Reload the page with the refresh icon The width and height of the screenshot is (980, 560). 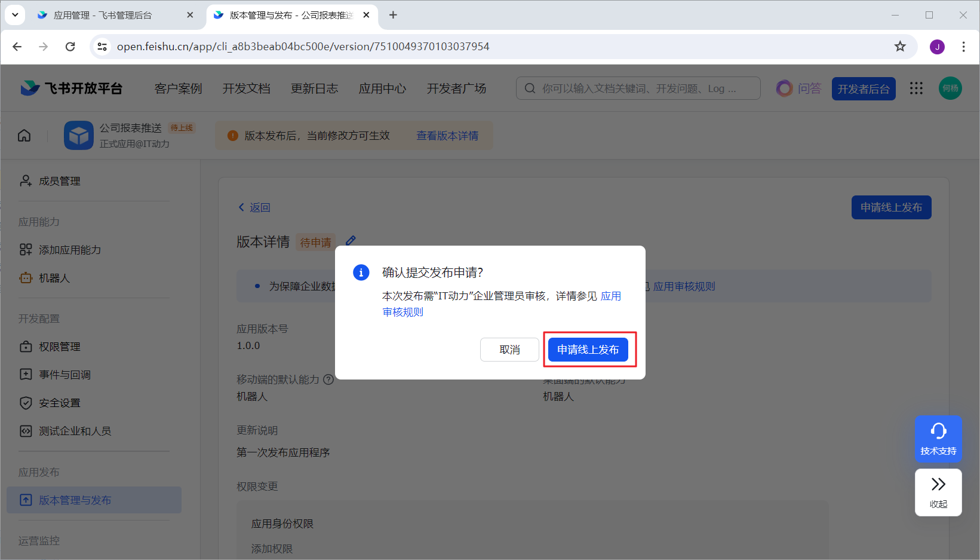70,47
